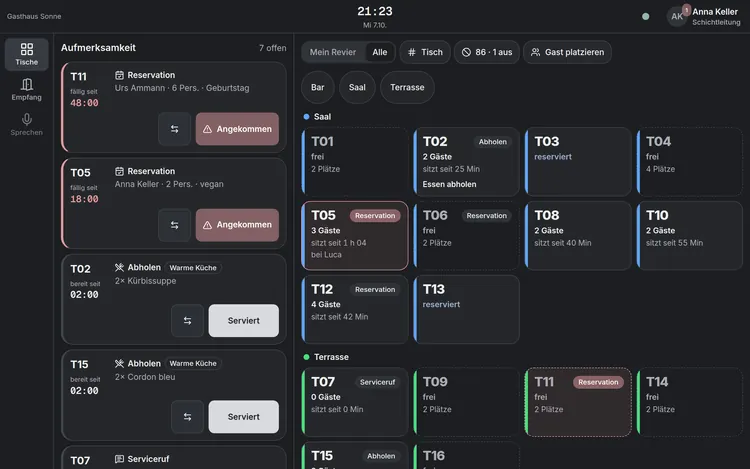750x469 pixels.
Task: Filter by Bar area
Action: point(318,87)
